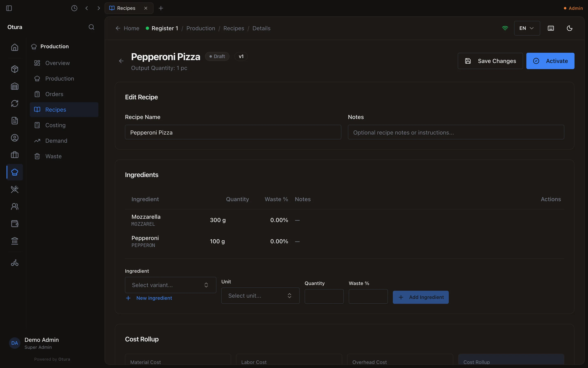Image resolution: width=588 pixels, height=368 pixels.
Task: Open a new tab with plus icon
Action: pos(161,8)
